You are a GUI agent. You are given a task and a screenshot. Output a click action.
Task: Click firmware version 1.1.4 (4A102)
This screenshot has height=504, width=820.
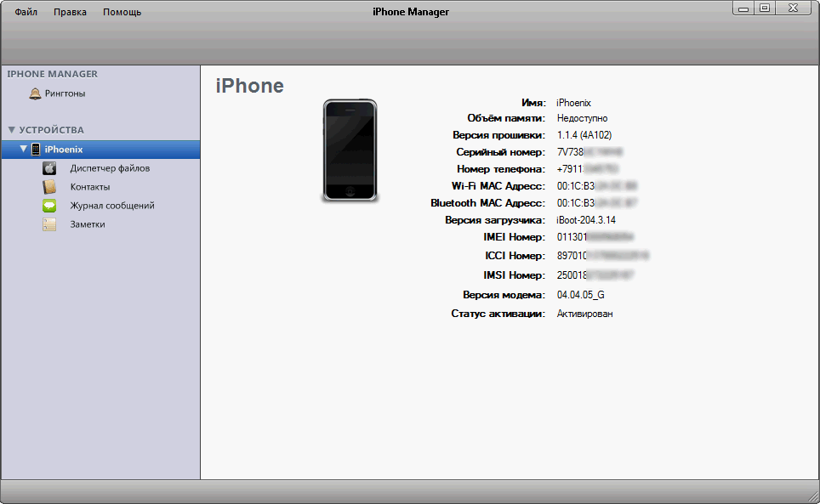pos(584,135)
